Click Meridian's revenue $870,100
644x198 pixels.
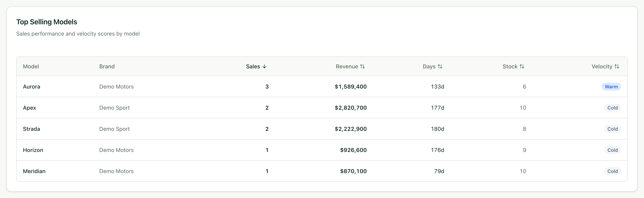point(354,171)
